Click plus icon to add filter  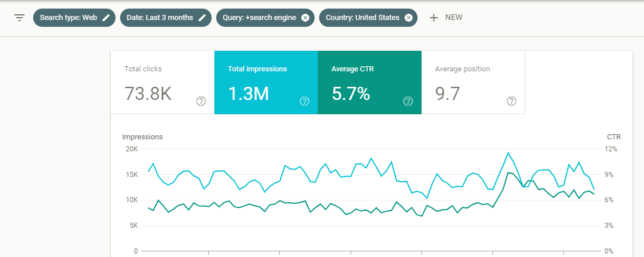(434, 18)
